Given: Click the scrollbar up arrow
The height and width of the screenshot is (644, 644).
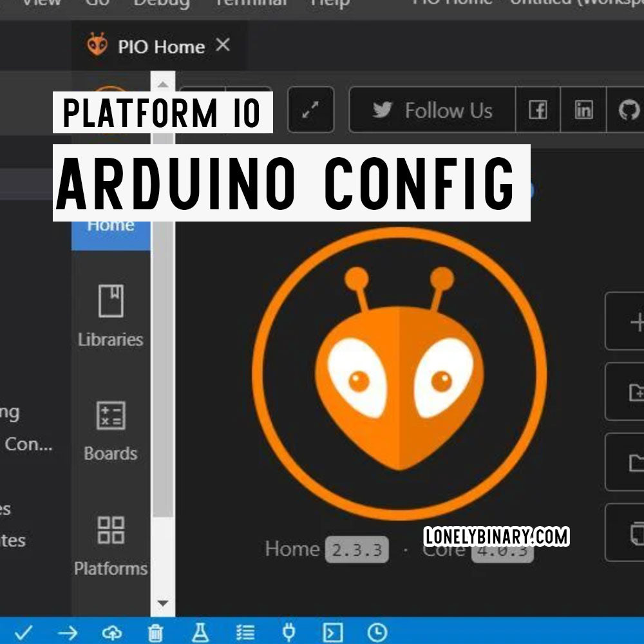Looking at the screenshot, I should click(x=162, y=84).
